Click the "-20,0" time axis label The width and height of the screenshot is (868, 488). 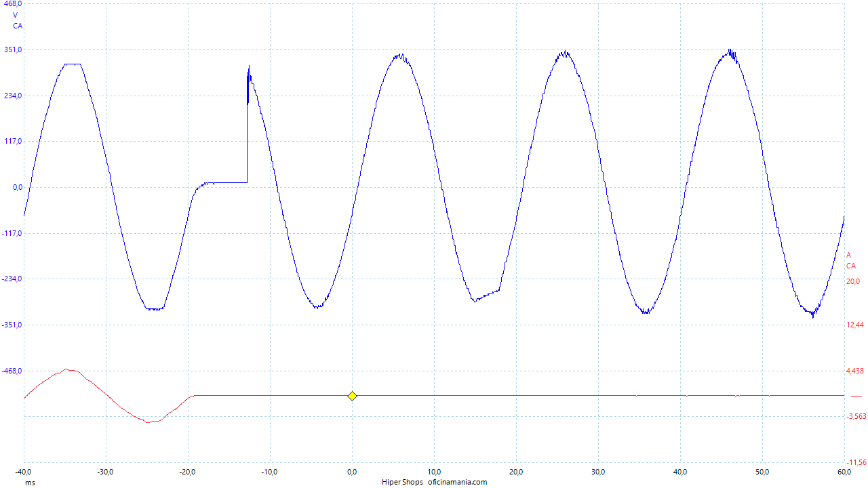coord(188,472)
